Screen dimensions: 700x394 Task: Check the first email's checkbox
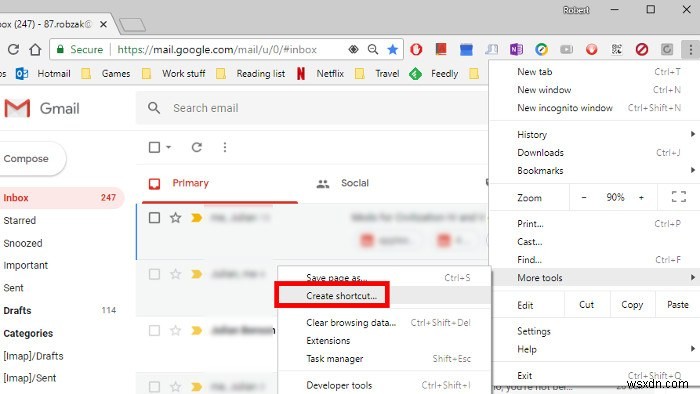pyautogui.click(x=154, y=218)
